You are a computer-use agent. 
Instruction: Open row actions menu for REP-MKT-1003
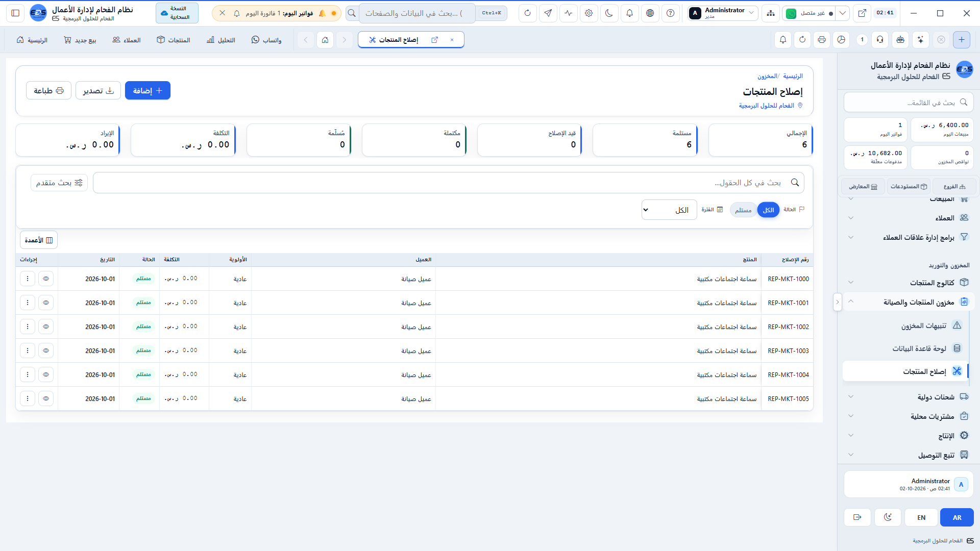click(28, 351)
